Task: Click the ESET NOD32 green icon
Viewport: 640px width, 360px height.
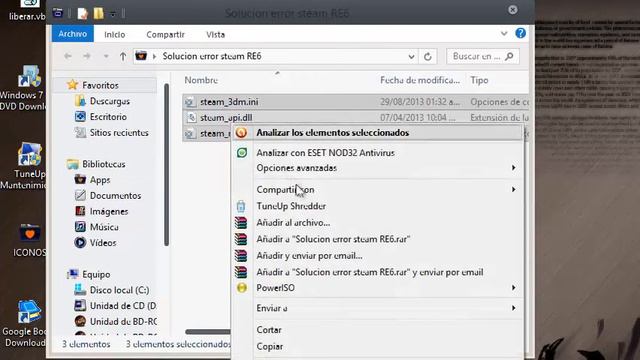Action: click(242, 153)
